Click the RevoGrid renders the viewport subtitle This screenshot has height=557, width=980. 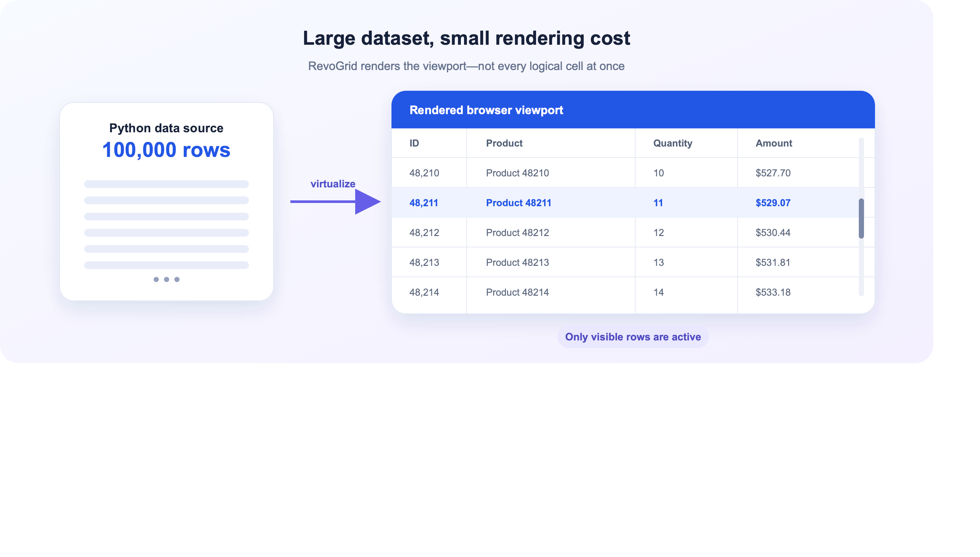pyautogui.click(x=466, y=66)
